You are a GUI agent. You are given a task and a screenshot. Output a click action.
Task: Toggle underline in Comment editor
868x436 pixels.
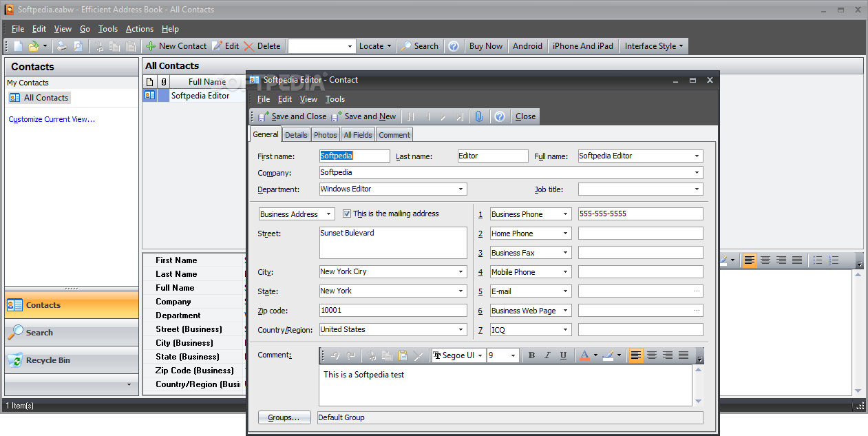563,355
